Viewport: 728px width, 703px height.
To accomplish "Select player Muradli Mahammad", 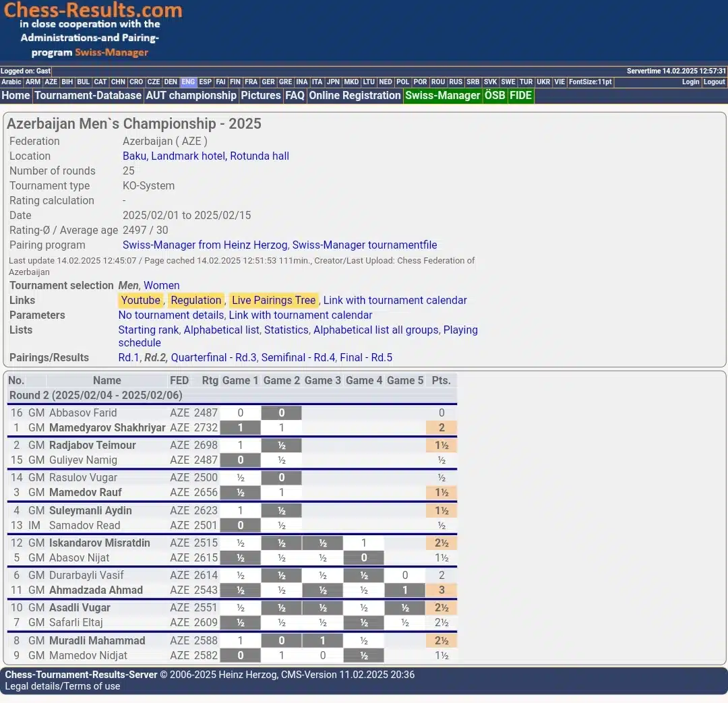I will pyautogui.click(x=97, y=641).
